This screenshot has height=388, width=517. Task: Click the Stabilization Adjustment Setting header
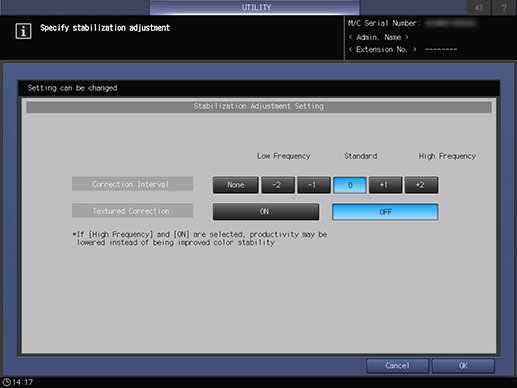[x=259, y=107]
